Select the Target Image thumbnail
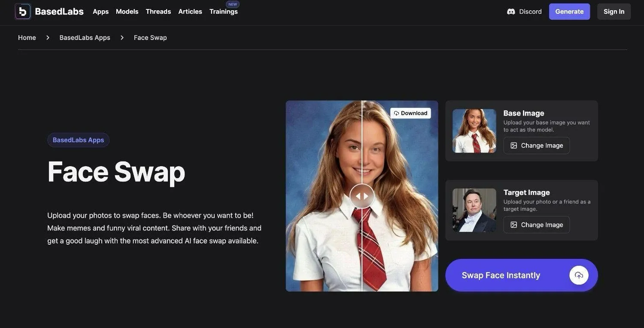Image resolution: width=644 pixels, height=328 pixels. coord(474,210)
